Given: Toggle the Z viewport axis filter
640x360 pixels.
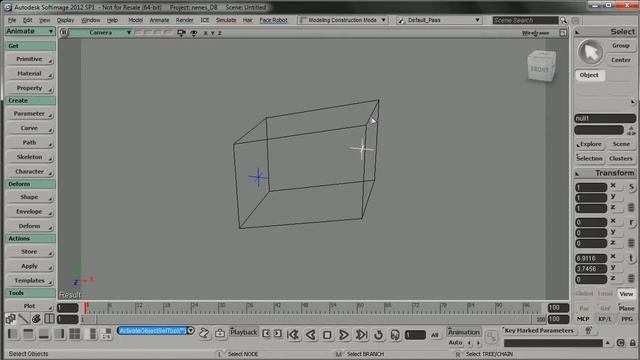Looking at the screenshot, I should pos(220,33).
